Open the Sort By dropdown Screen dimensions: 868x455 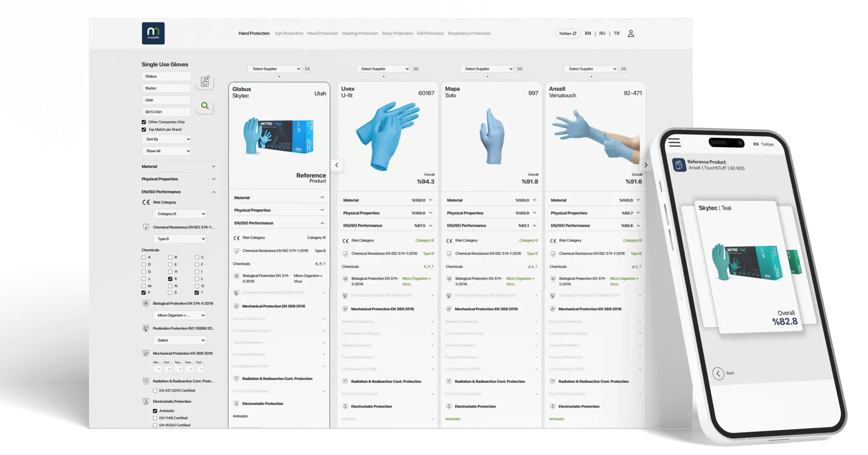(x=167, y=139)
